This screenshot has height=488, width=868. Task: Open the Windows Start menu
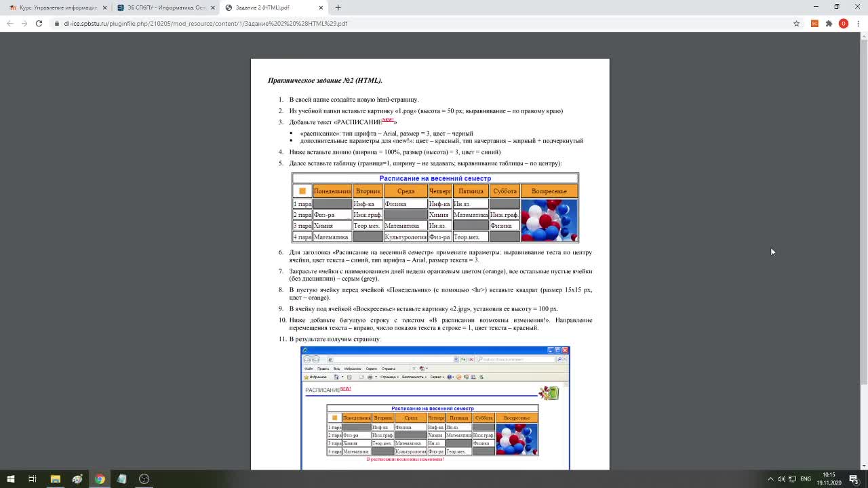pos(11,479)
